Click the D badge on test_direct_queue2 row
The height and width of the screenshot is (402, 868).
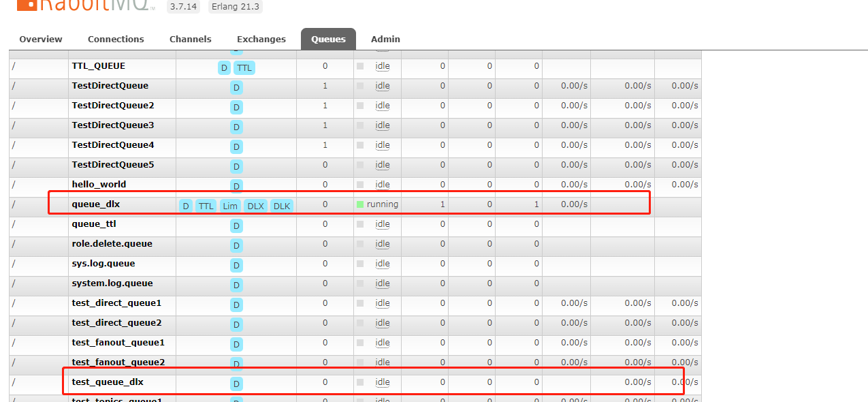pos(236,325)
